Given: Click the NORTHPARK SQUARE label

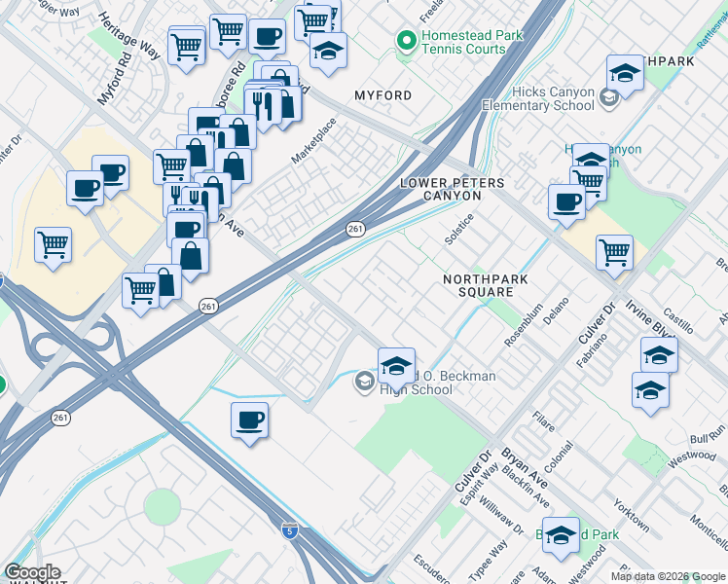Looking at the screenshot, I should coord(486,285).
